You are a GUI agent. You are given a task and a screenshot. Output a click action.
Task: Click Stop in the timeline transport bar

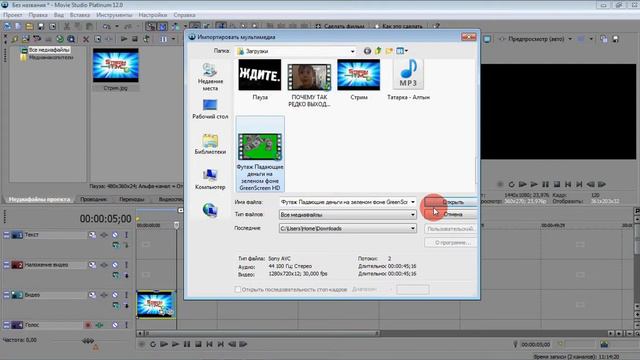tap(198, 344)
